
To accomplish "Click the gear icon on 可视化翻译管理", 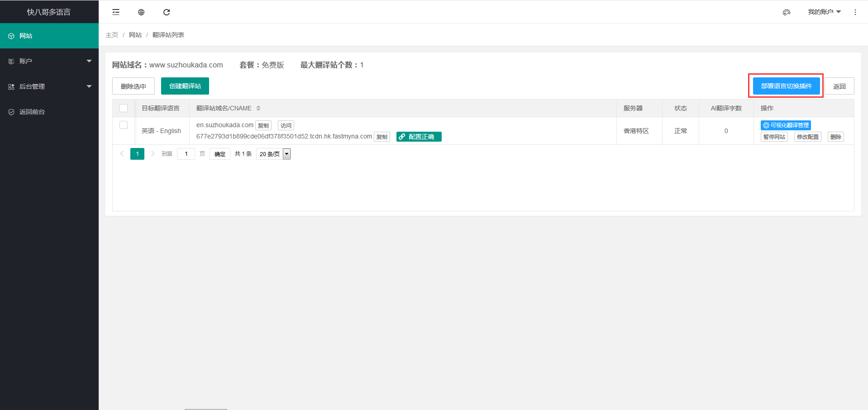I will click(x=766, y=125).
